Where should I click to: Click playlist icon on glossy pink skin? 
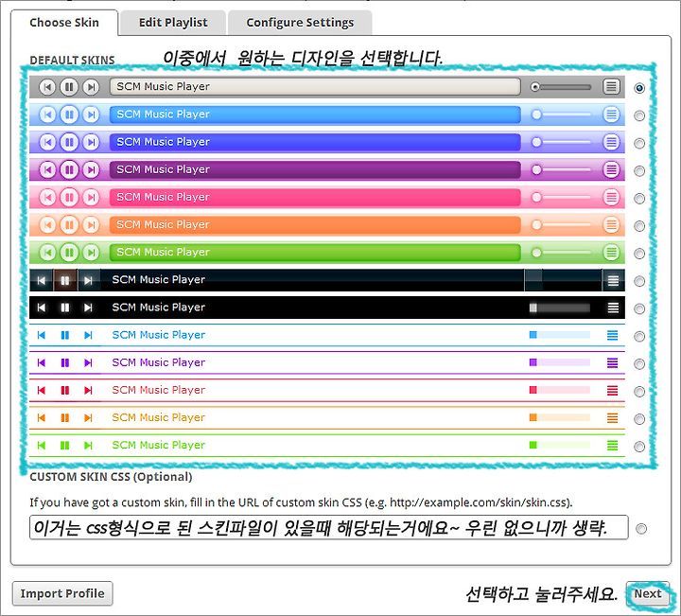click(611, 198)
